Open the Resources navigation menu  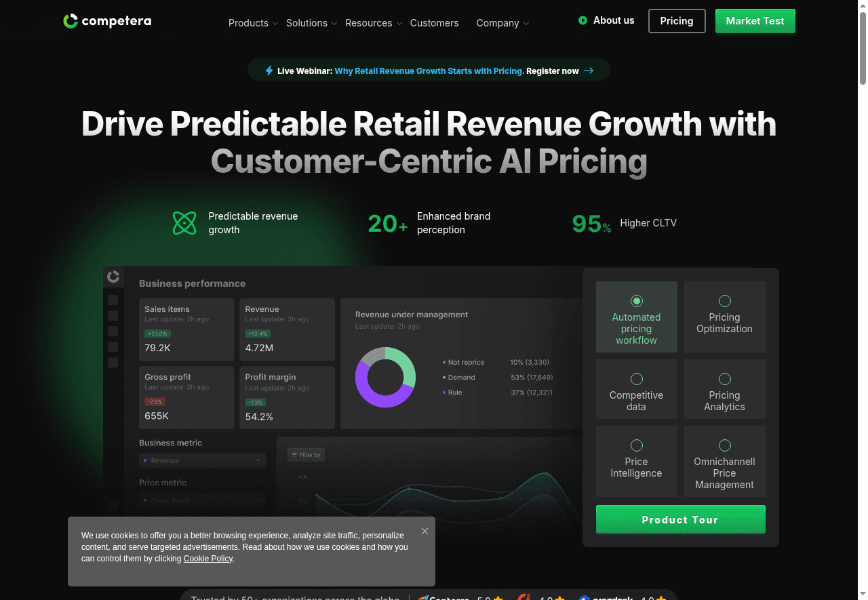click(373, 23)
